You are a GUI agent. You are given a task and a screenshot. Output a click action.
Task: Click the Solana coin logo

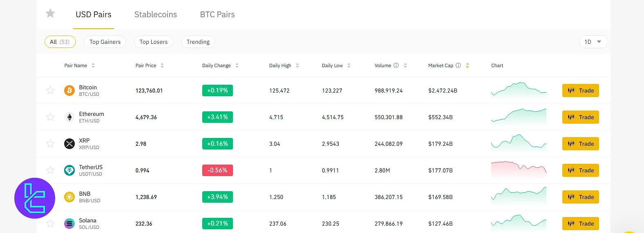pos(69,224)
